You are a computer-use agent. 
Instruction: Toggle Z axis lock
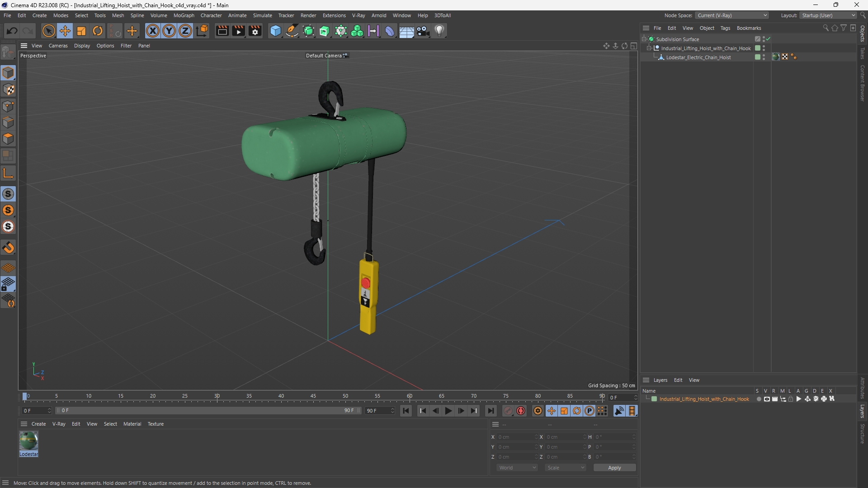(x=185, y=31)
